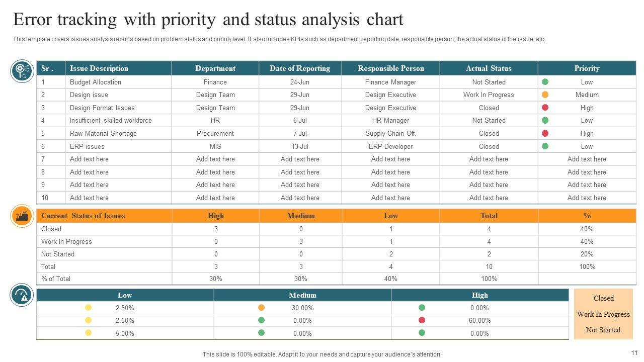The height and width of the screenshot is (362, 644).
Task: Click the Not Started legend label
Action: (603, 330)
